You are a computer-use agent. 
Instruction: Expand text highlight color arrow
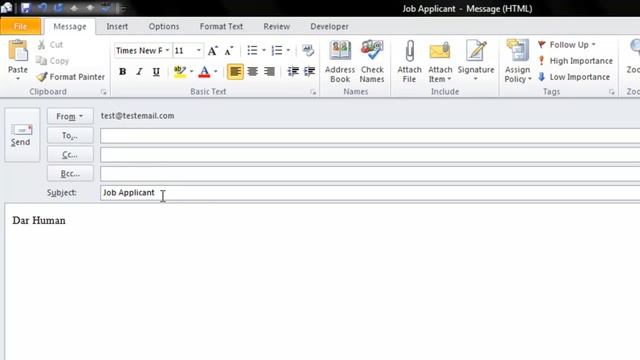point(191,72)
